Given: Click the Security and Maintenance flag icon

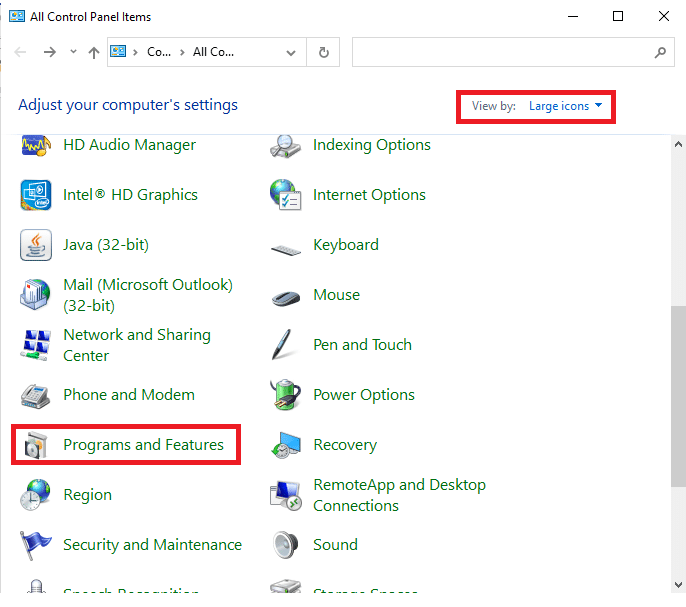Looking at the screenshot, I should click(36, 545).
